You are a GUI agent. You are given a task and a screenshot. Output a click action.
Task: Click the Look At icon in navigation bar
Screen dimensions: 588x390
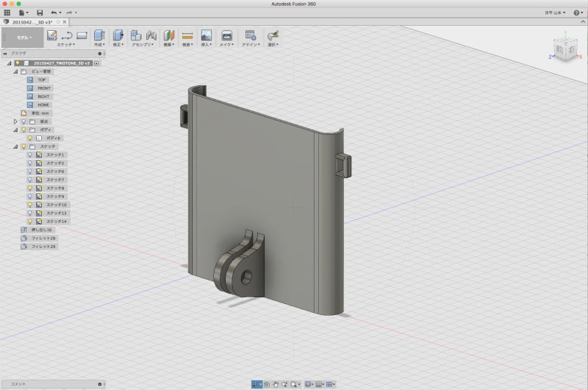pos(267,384)
